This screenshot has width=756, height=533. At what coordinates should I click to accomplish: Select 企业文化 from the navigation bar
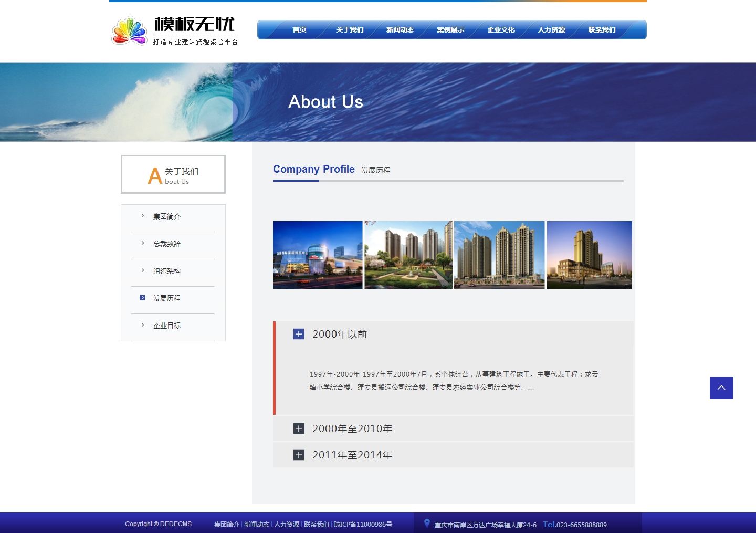coord(501,30)
